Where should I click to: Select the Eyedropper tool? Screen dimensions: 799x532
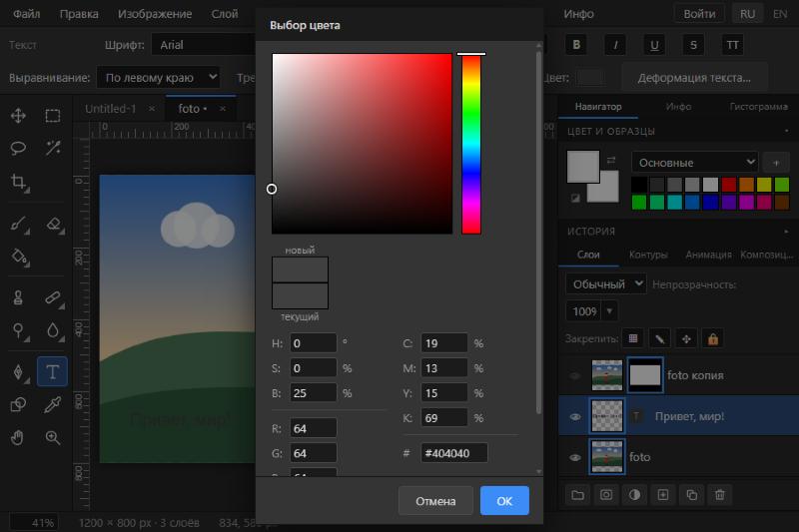(53, 404)
